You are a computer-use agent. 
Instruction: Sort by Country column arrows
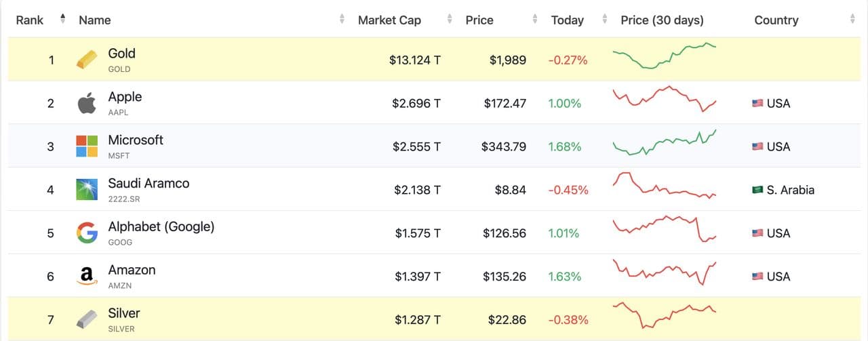pyautogui.click(x=852, y=20)
